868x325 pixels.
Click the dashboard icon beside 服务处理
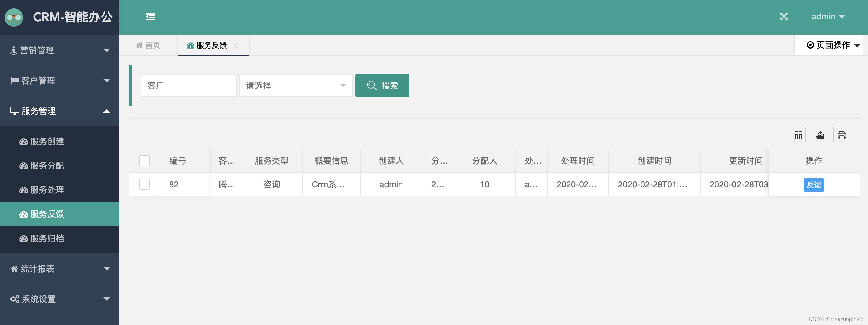[x=24, y=190]
